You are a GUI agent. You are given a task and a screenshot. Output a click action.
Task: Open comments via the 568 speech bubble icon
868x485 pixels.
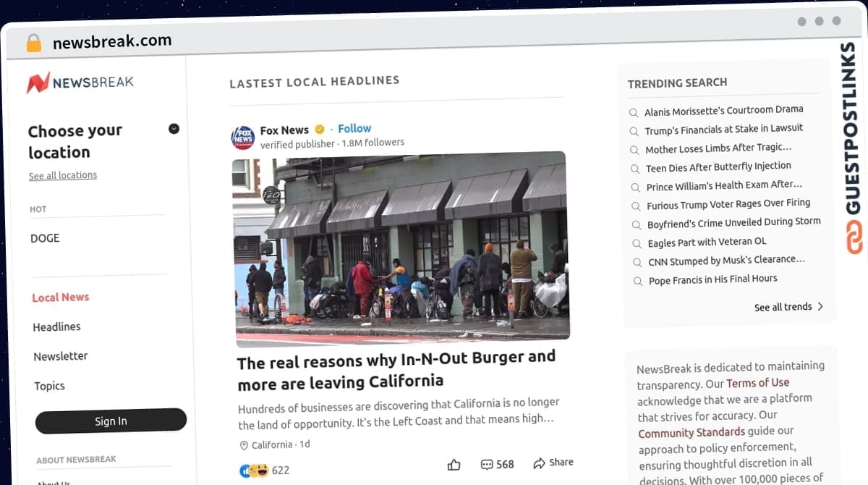487,464
